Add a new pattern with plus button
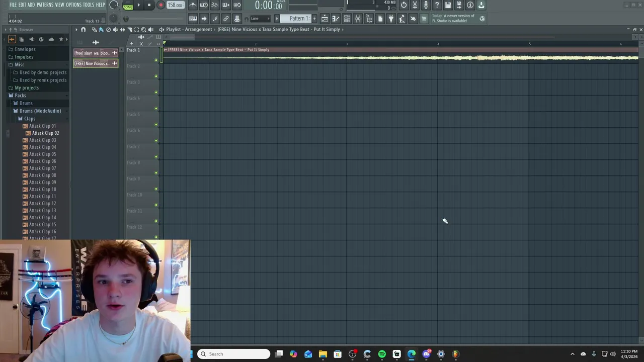The width and height of the screenshot is (644, 362). pos(314,19)
